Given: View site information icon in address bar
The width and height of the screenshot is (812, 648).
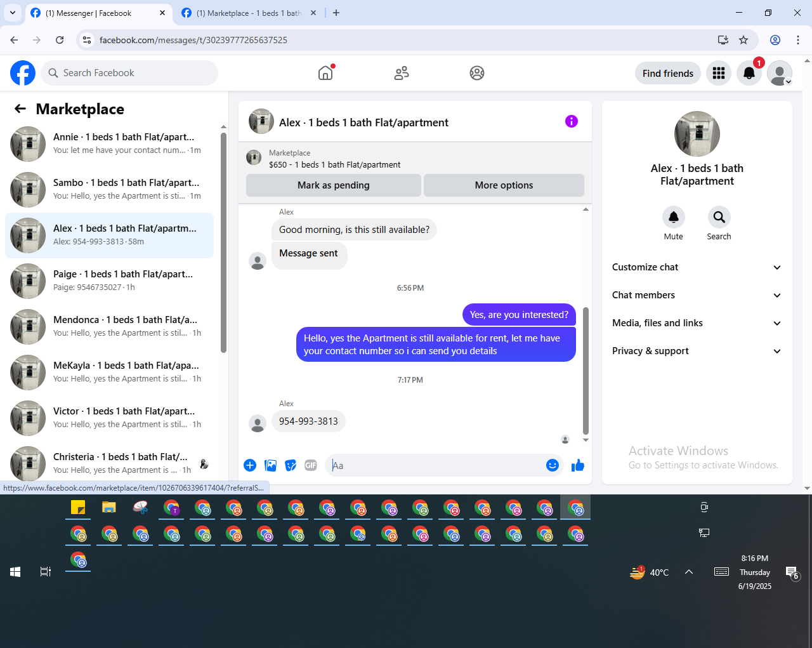Looking at the screenshot, I should pos(87,40).
